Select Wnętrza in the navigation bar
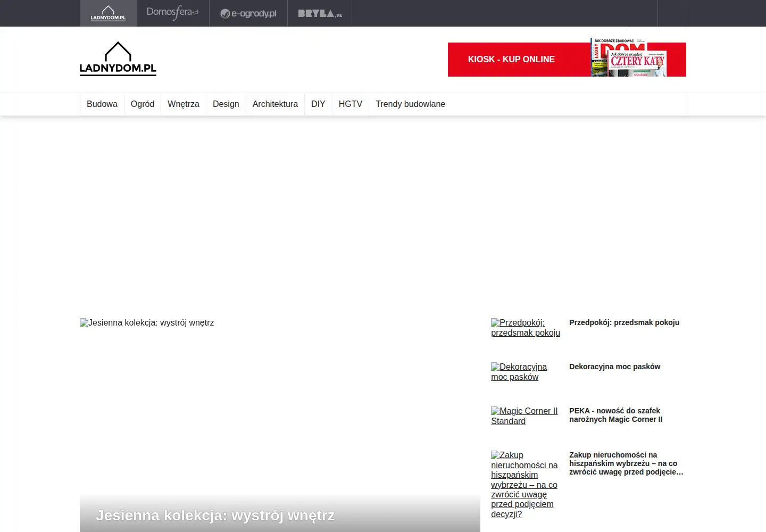The image size is (766, 532). tap(184, 104)
